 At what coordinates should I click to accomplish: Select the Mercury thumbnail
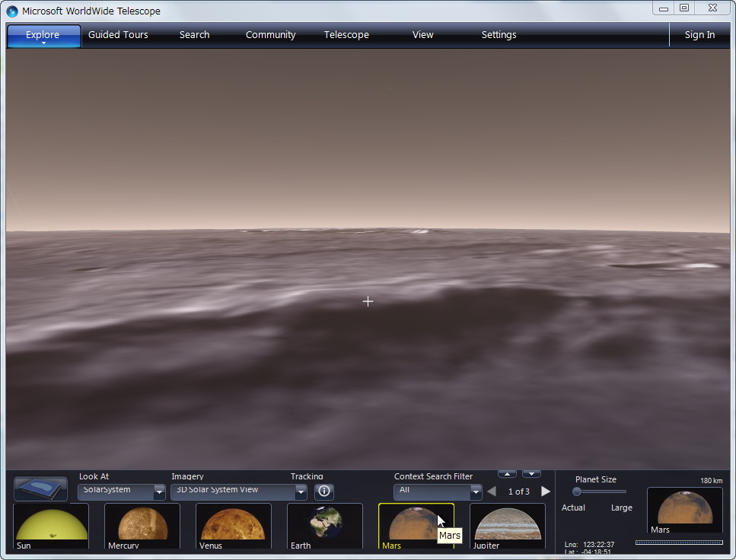pos(142,527)
